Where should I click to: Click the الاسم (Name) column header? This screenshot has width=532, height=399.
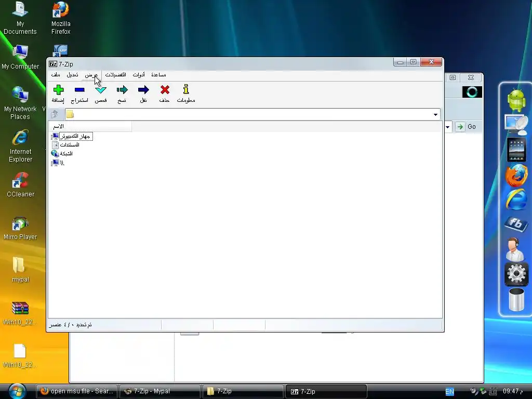(x=90, y=126)
